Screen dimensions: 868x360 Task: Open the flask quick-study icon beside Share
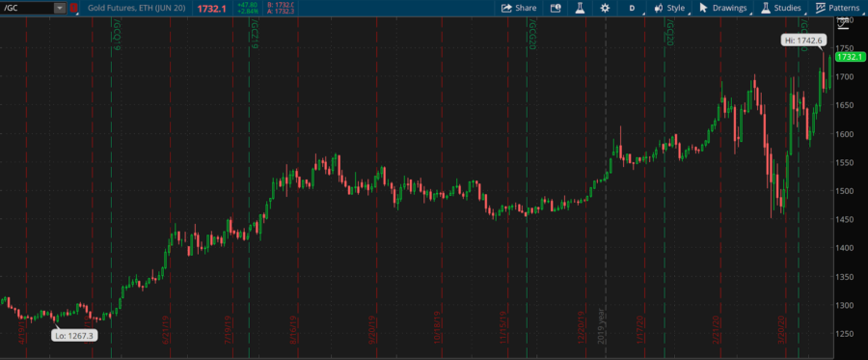(x=580, y=8)
